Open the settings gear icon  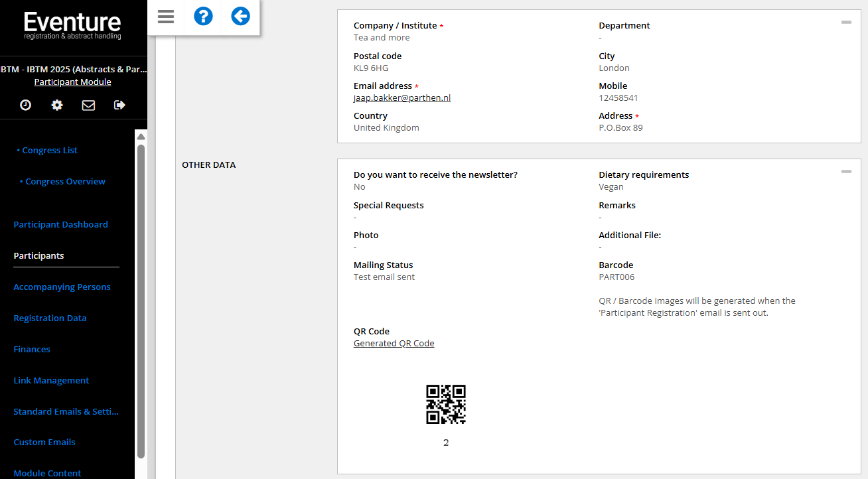[x=57, y=105]
